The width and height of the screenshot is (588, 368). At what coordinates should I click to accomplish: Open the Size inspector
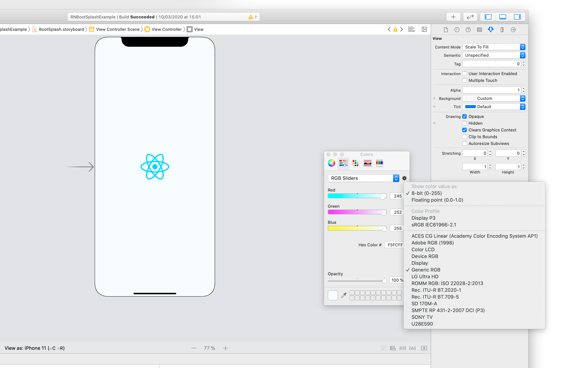pos(502,29)
